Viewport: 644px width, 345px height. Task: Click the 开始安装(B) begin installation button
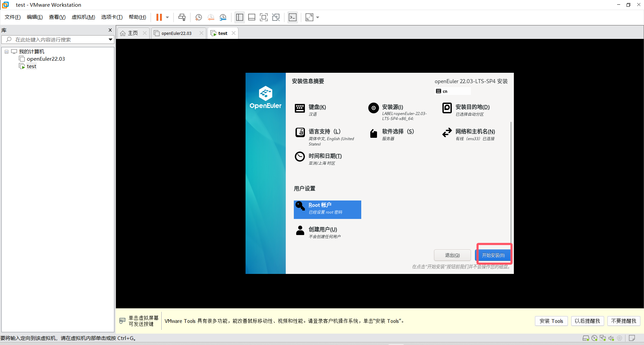click(x=493, y=255)
